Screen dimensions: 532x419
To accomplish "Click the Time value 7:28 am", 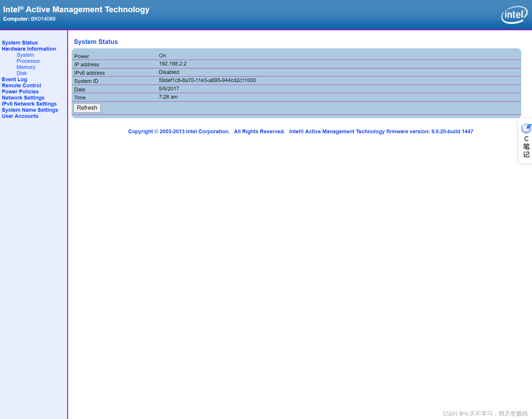I will pyautogui.click(x=168, y=97).
